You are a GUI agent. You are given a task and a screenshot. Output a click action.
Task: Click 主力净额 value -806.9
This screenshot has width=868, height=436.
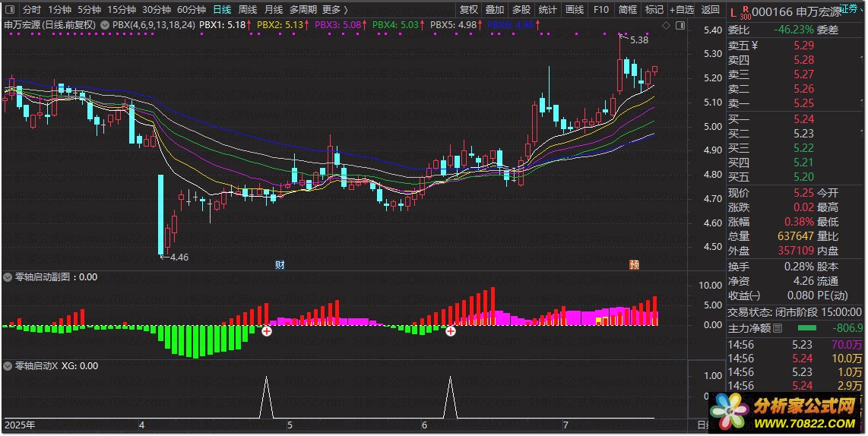click(x=847, y=328)
